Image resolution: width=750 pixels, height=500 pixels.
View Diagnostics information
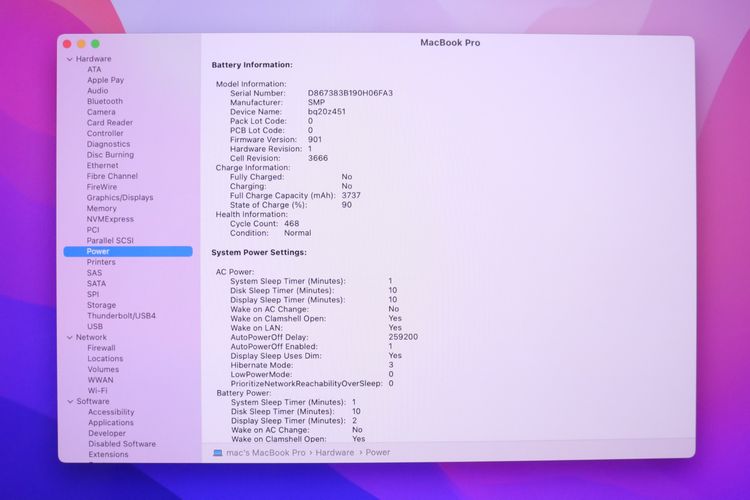coord(108,144)
